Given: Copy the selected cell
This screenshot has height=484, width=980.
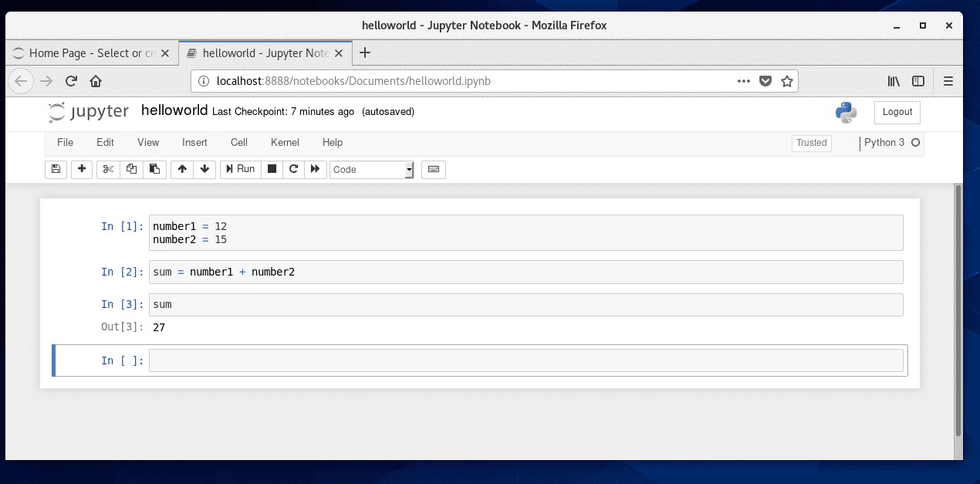Looking at the screenshot, I should click(x=130, y=169).
